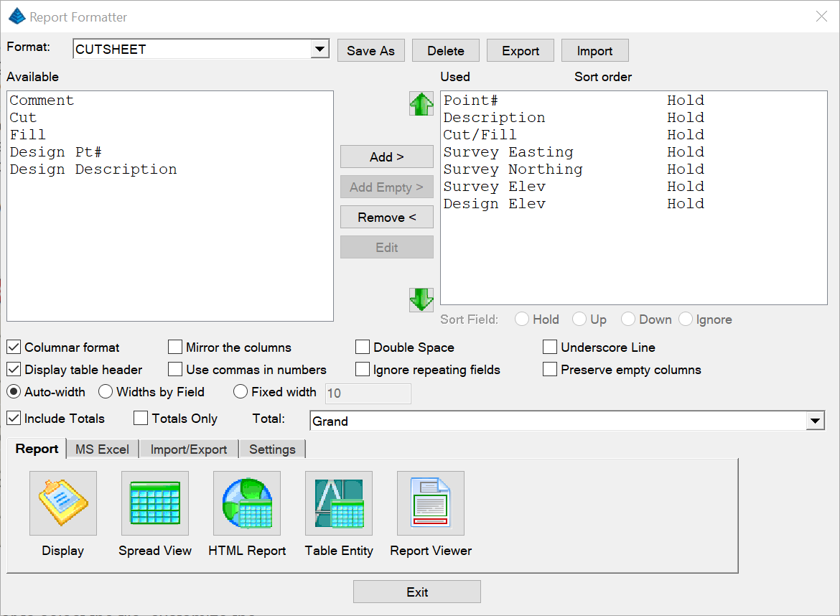Generate the HTML Report via globe icon
This screenshot has height=616, width=840.
point(247,503)
